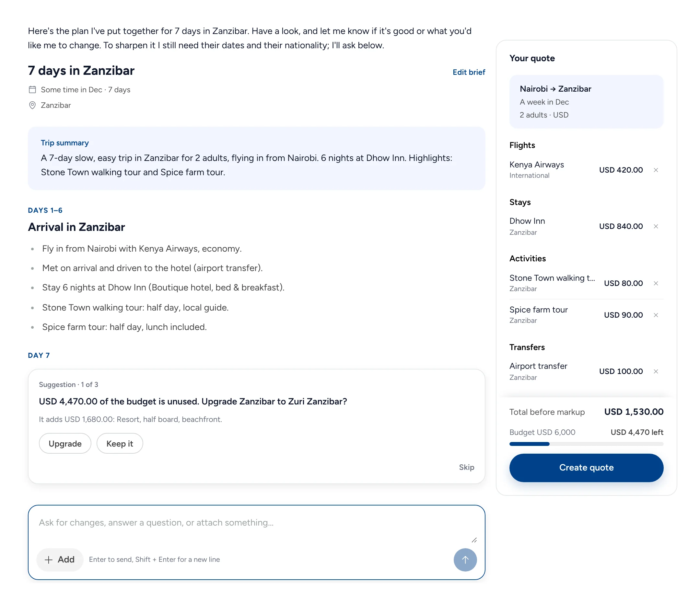Click the USD 1,530.00 total amount

point(634,412)
